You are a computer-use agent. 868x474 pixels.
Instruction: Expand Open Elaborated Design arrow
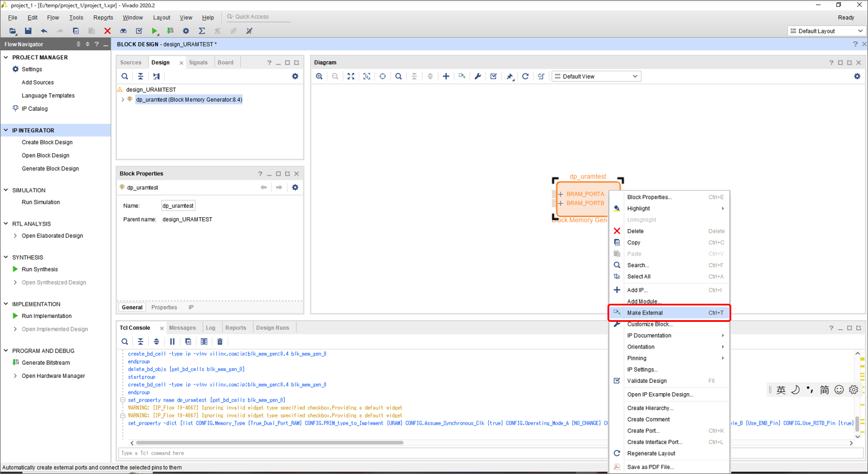tap(15, 236)
